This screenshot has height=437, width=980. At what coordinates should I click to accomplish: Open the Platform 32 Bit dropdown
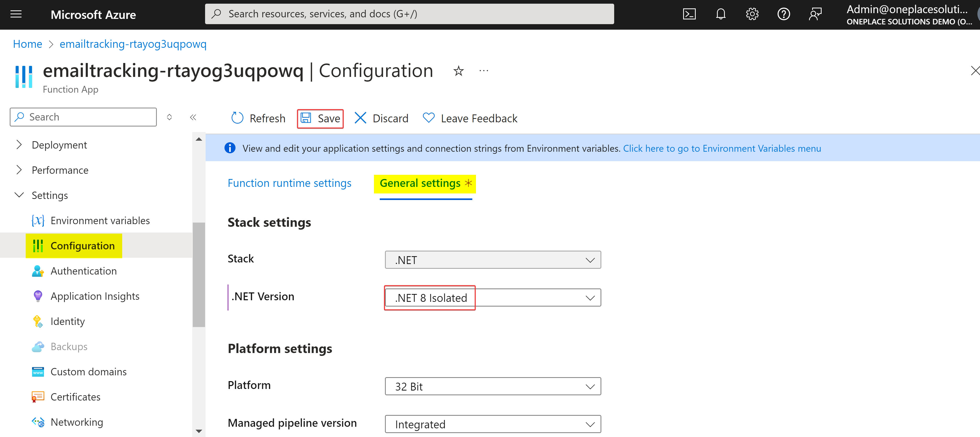[493, 386]
